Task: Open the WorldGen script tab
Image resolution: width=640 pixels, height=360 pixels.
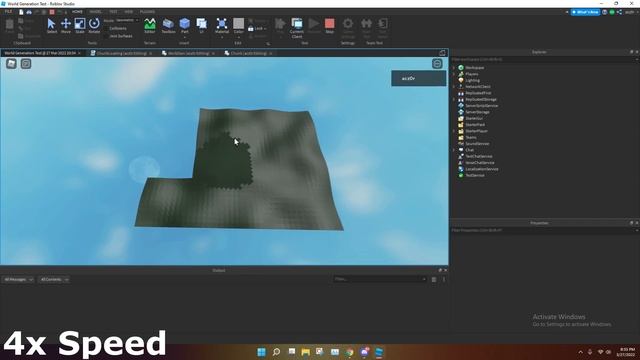Action: pyautogui.click(x=188, y=53)
